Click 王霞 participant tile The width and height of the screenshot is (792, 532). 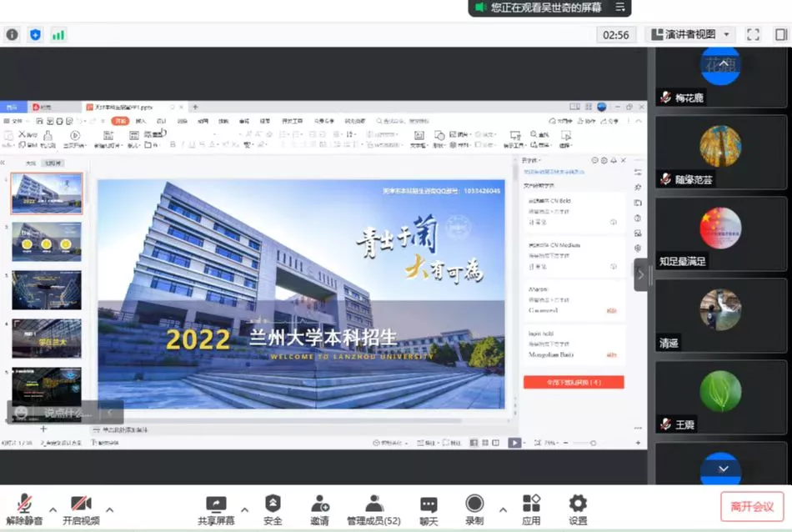[x=721, y=398]
